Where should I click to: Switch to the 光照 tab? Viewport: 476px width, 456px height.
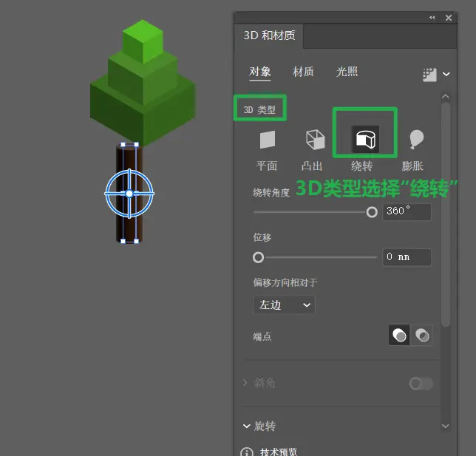click(347, 72)
